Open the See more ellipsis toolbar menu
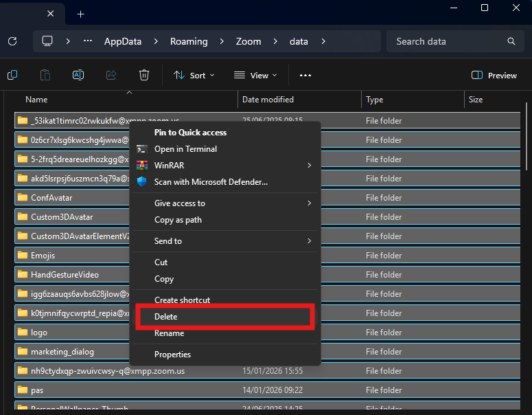Image resolution: width=532 pixels, height=415 pixels. click(x=305, y=75)
